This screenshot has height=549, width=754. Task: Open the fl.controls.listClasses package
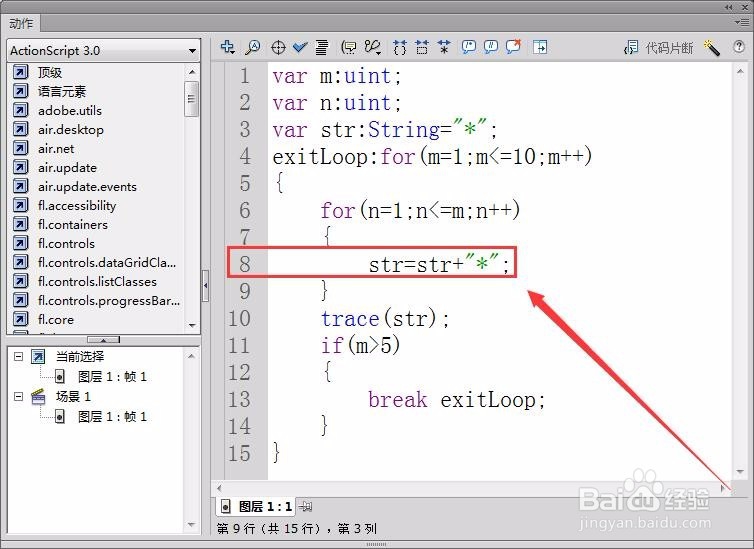pyautogui.click(x=97, y=282)
